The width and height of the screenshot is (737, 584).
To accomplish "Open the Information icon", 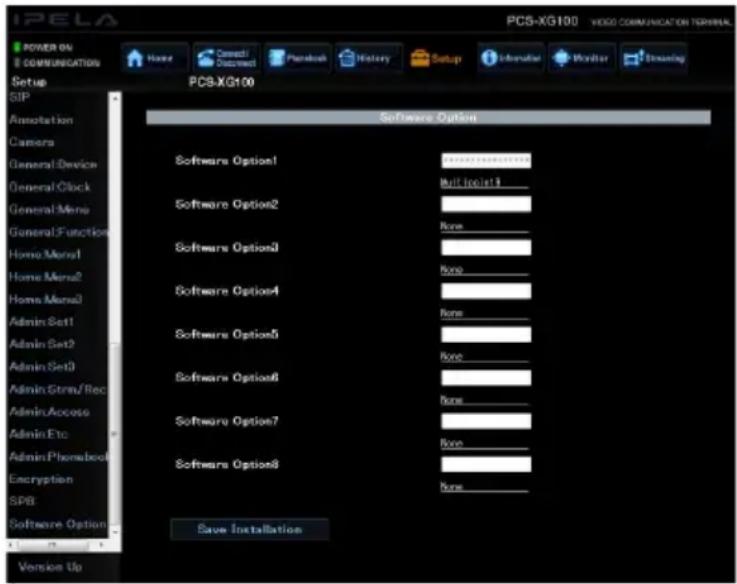I will 489,58.
